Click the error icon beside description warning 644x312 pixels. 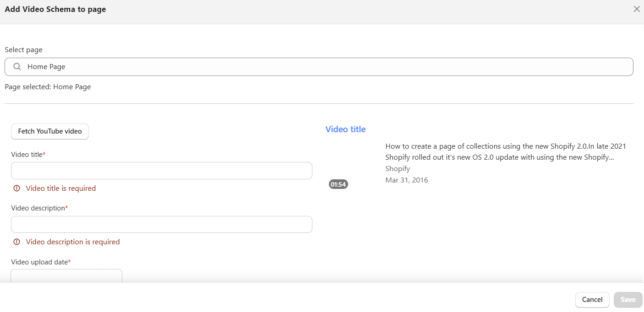pos(17,242)
